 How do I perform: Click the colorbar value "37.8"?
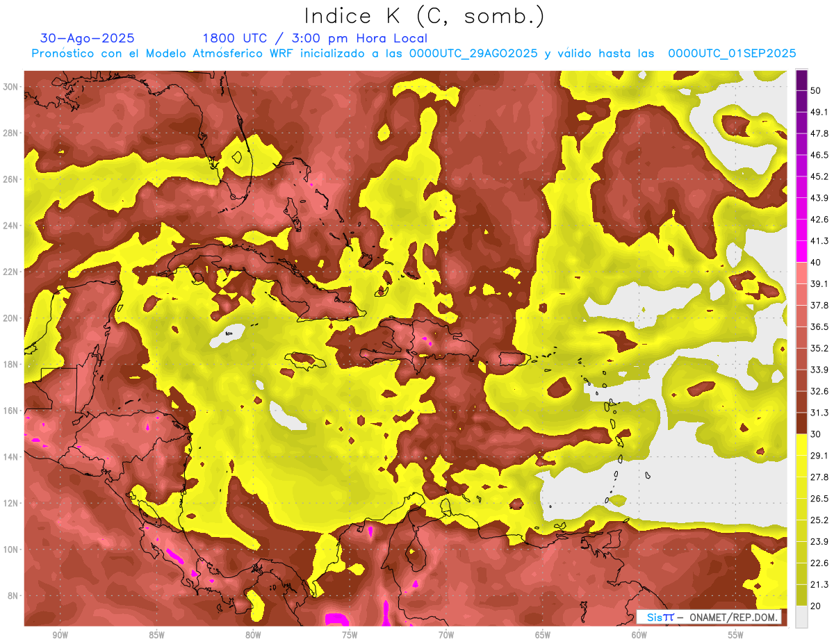click(x=819, y=305)
